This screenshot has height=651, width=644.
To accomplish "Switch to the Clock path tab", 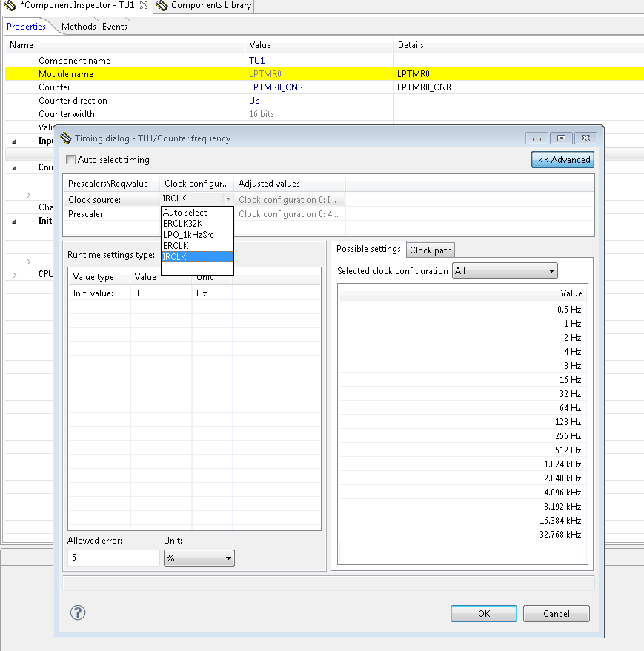I will coord(431,250).
